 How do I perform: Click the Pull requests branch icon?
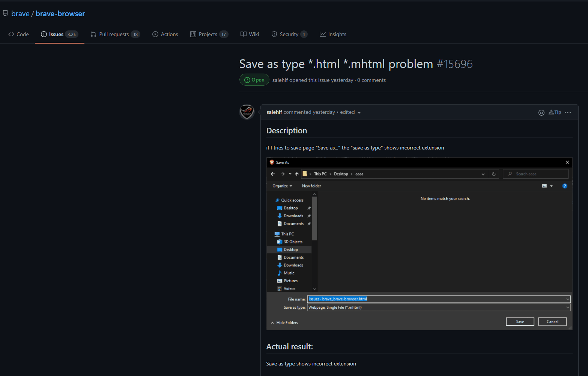click(93, 34)
